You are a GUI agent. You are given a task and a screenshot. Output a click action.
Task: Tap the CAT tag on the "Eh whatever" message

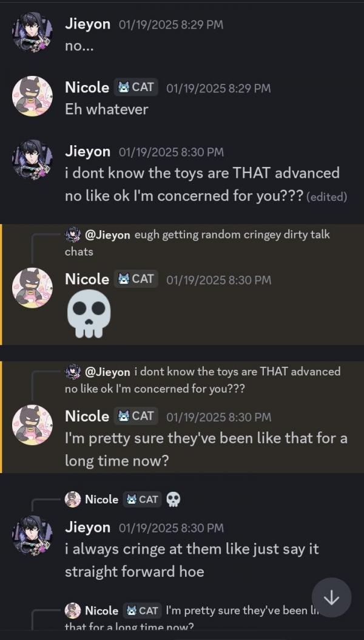(x=135, y=87)
